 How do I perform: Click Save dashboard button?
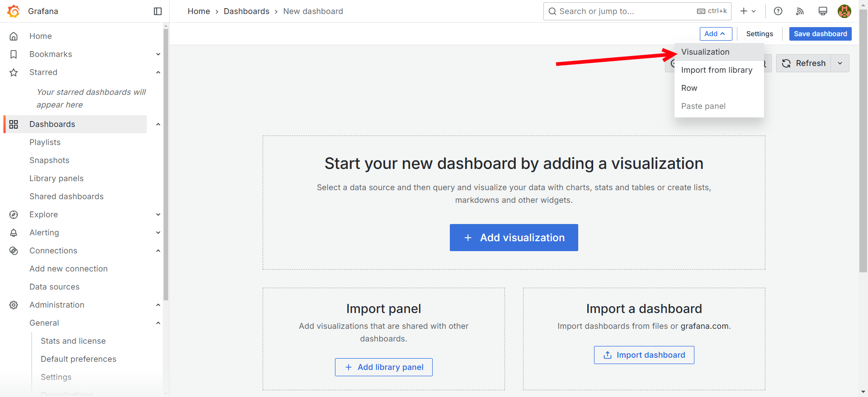coord(820,34)
